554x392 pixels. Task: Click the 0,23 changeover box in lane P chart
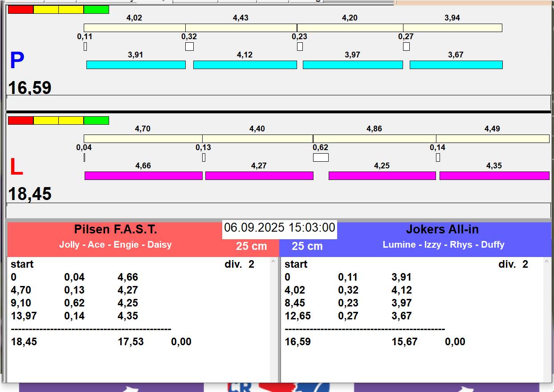pos(300,46)
